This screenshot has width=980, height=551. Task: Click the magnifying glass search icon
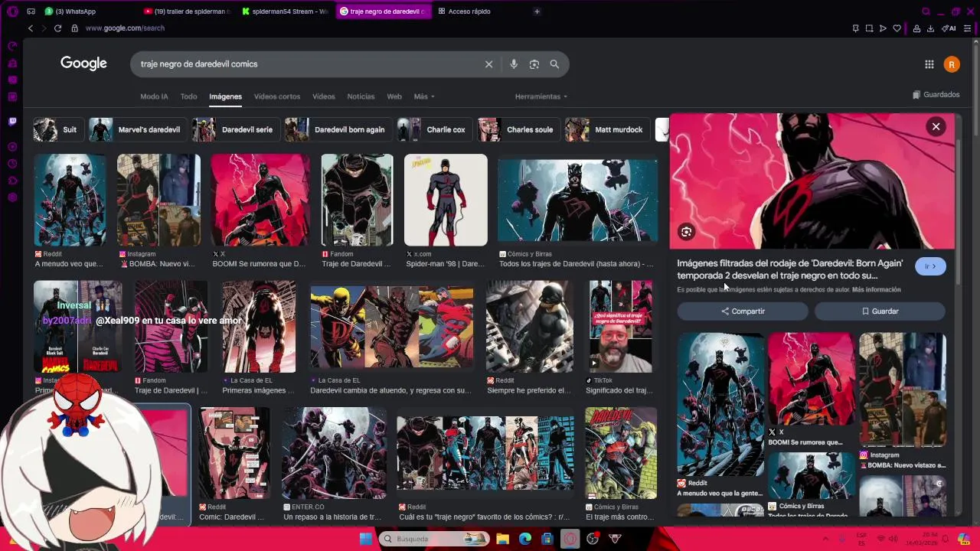[554, 64]
